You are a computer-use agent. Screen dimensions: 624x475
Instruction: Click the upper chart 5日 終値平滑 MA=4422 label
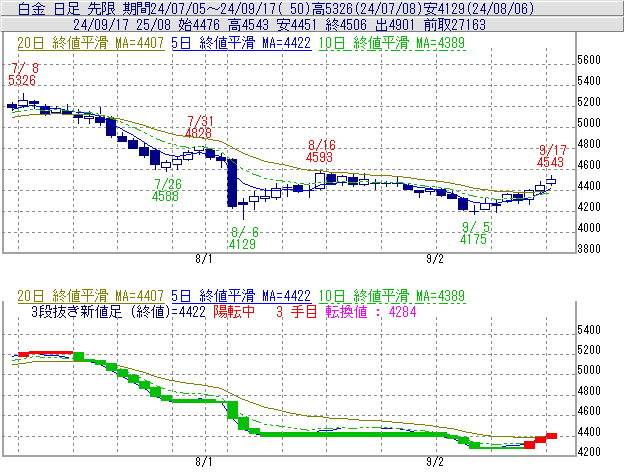(x=241, y=43)
